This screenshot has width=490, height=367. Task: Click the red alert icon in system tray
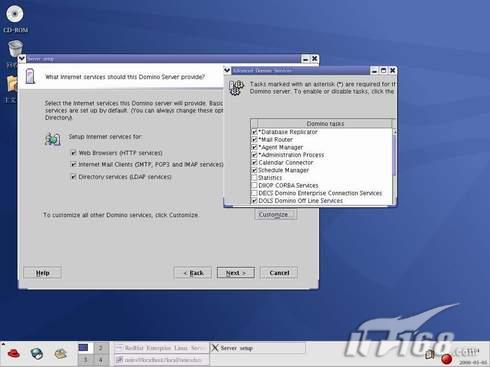pos(447,359)
